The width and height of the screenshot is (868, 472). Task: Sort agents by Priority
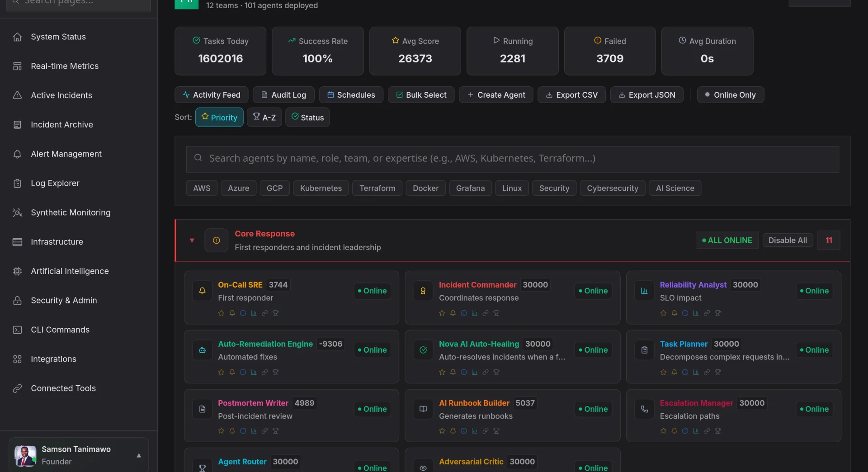[x=219, y=118]
